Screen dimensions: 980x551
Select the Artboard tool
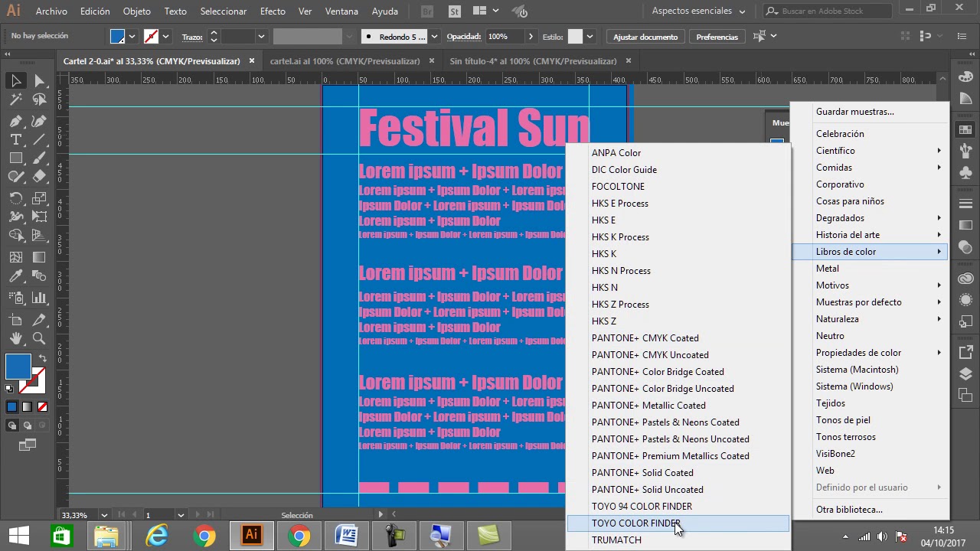point(16,319)
